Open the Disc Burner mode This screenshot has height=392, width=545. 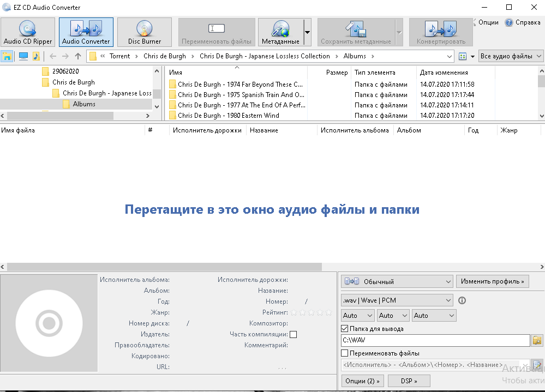click(144, 32)
